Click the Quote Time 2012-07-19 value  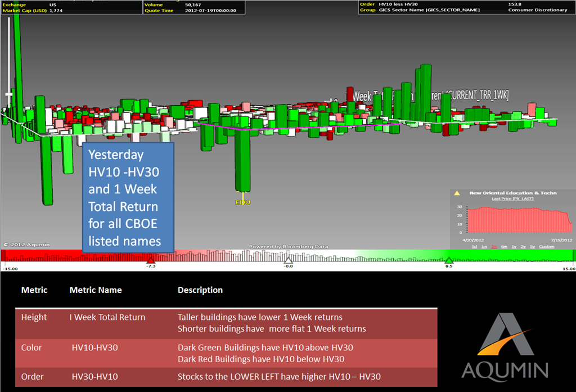(x=210, y=10)
